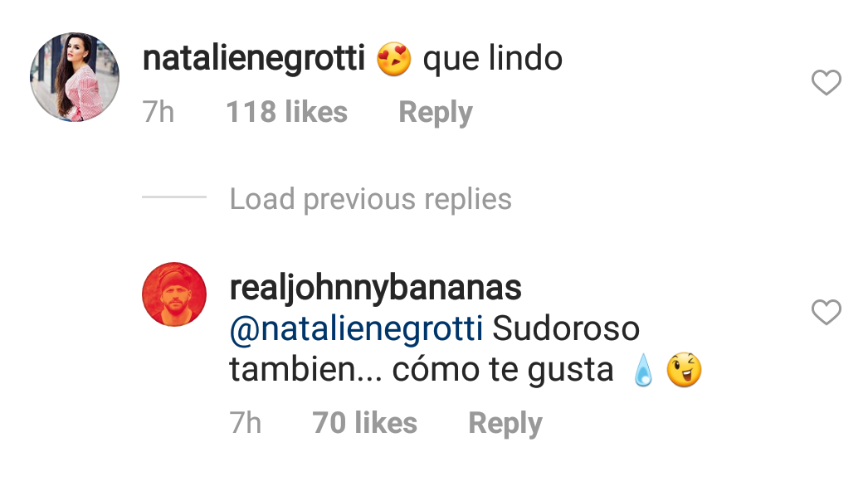This screenshot has width=868, height=486.
Task: Click the 'Sudoroso tambien' reply text
Action: coord(435,348)
